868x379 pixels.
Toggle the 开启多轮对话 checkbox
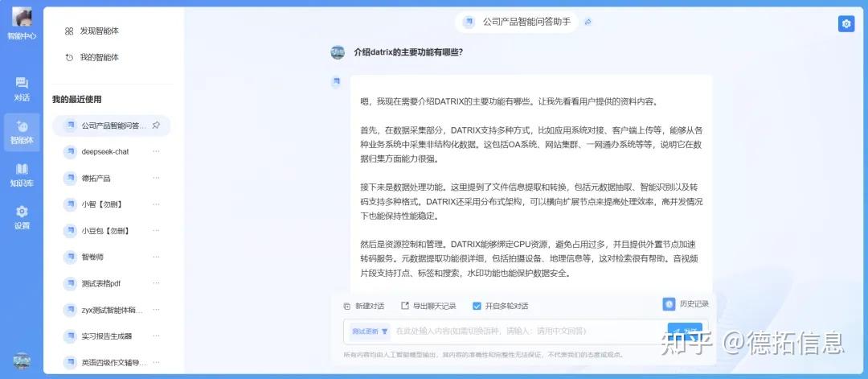click(477, 306)
